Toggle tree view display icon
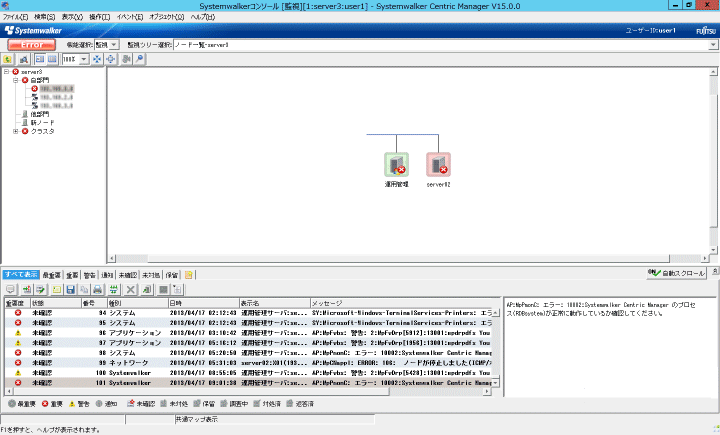 click(x=40, y=59)
